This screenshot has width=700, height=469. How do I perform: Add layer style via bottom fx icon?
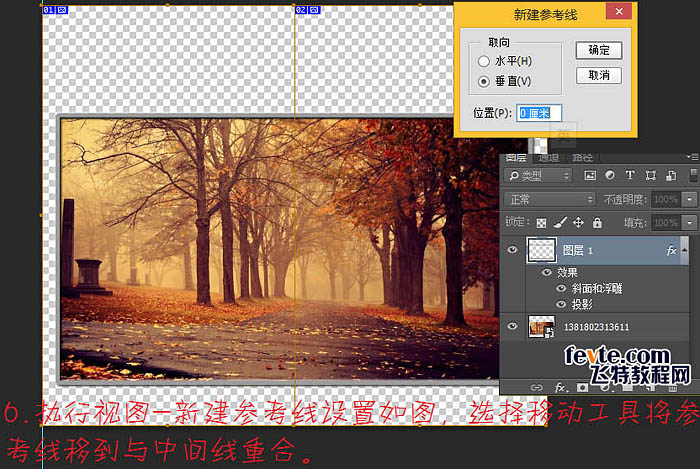coord(560,387)
